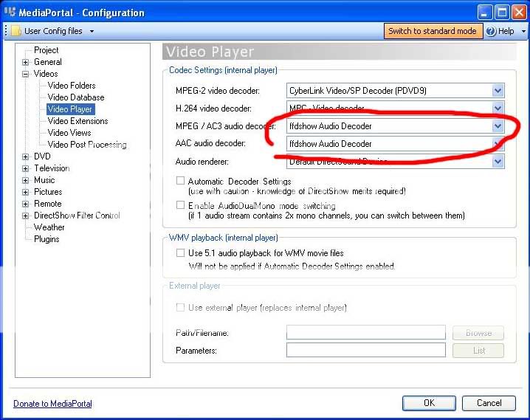Toggle Enable AudioDualMono mode switching
Screen dimensions: 530x420
pos(181,206)
